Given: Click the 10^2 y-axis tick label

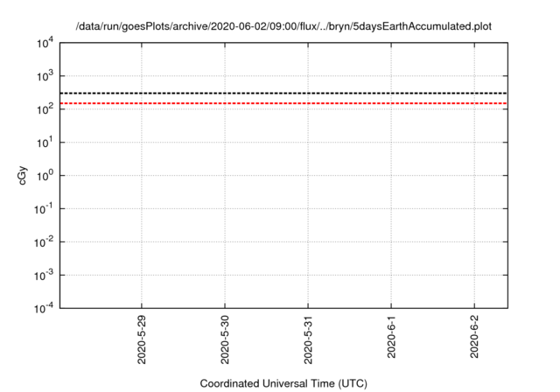Looking at the screenshot, I should tap(45, 109).
